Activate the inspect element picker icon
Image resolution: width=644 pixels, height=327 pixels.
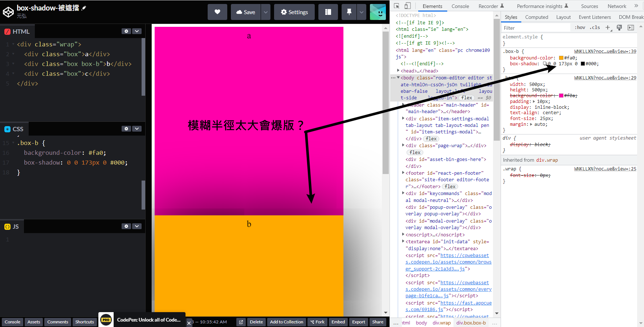click(x=396, y=6)
